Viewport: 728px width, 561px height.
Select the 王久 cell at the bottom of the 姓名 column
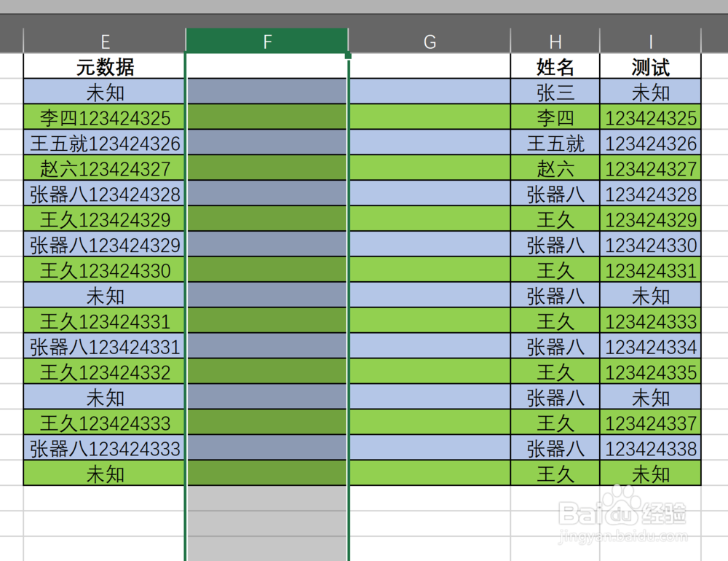[x=555, y=474]
